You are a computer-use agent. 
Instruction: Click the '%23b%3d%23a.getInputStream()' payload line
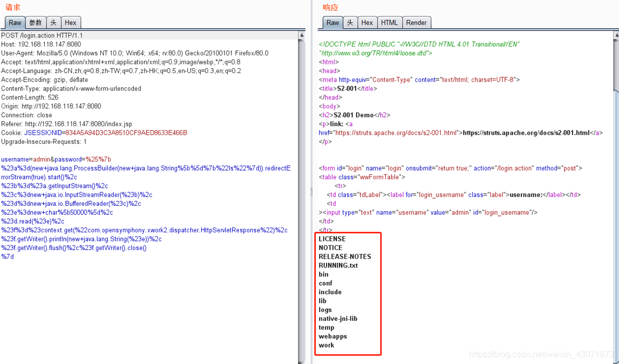tap(54, 186)
